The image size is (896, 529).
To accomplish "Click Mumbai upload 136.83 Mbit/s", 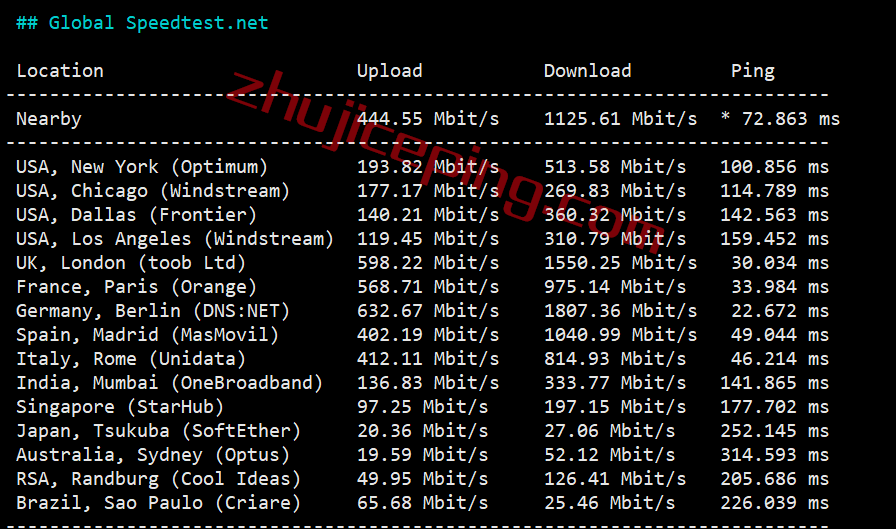I will pyautogui.click(x=428, y=383).
